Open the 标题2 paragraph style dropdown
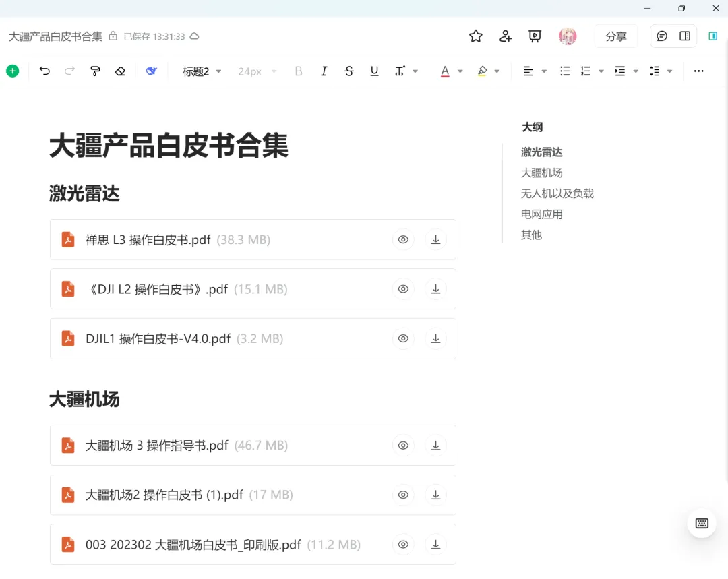 (202, 71)
